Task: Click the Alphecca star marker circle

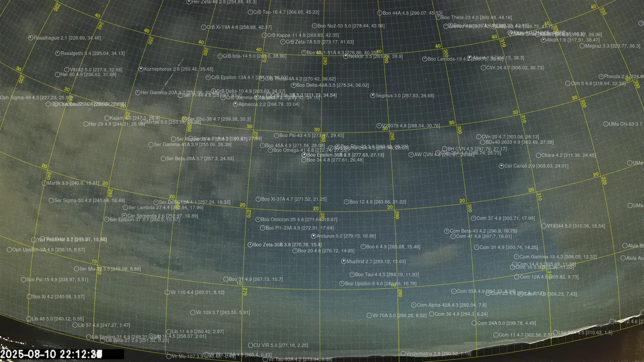Action: 235,104
